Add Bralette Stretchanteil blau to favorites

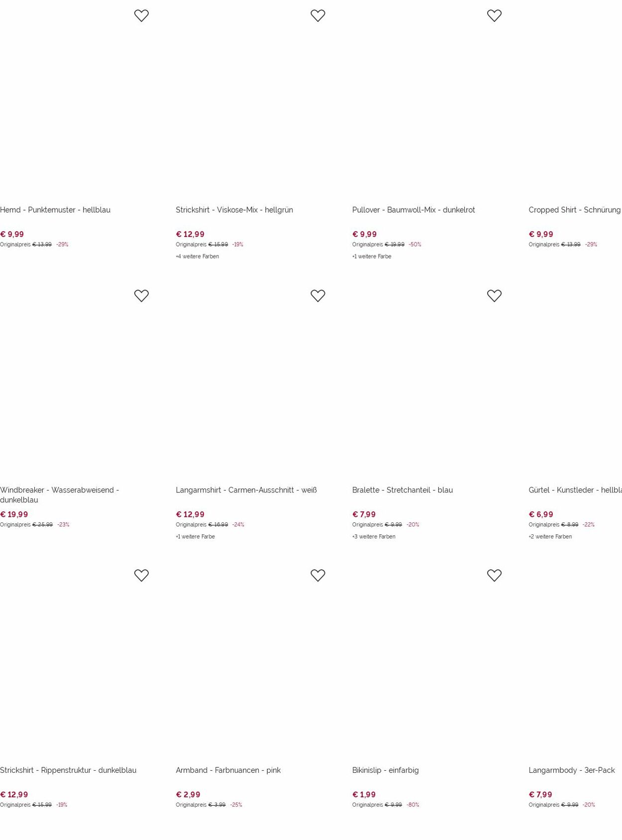point(494,296)
